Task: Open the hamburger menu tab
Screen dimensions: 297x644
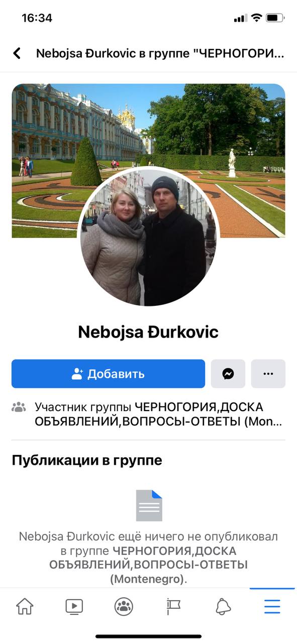Action: click(x=272, y=607)
